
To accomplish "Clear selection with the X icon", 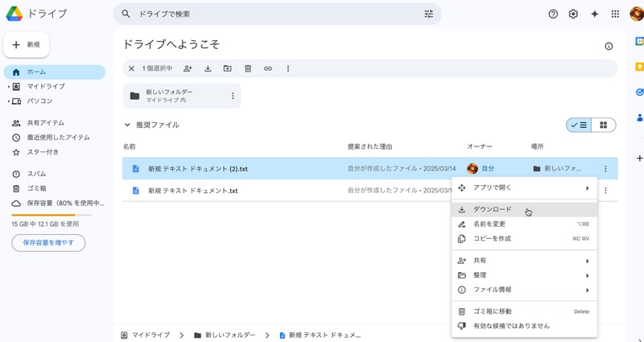I will click(131, 68).
